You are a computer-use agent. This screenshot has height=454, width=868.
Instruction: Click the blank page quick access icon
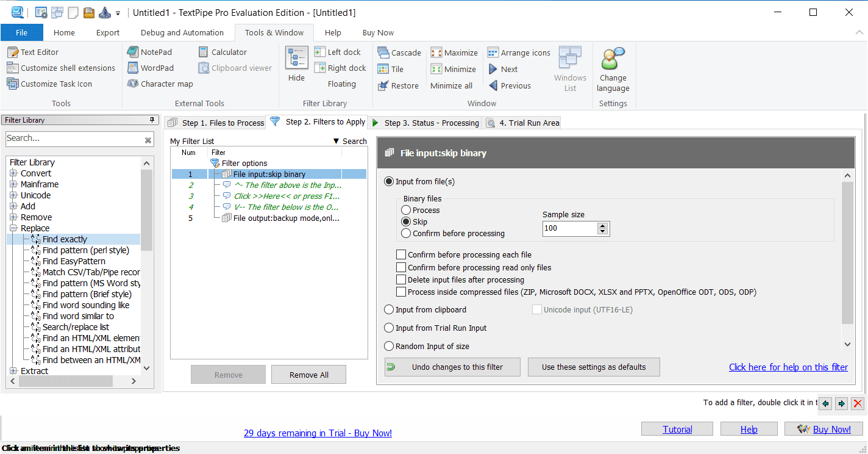pyautogui.click(x=73, y=12)
